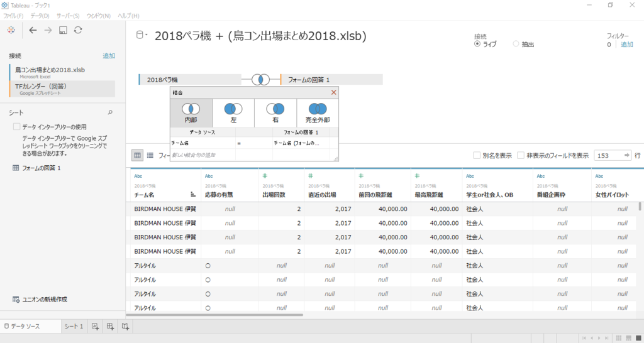Image resolution: width=644 pixels, height=343 pixels.
Task: Click the row count field 153
Action: (609, 156)
